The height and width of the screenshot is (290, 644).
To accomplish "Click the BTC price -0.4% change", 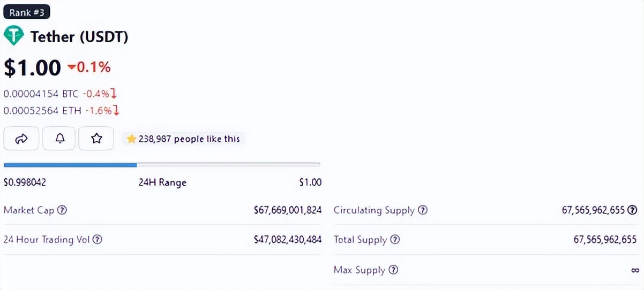I will coord(100,94).
